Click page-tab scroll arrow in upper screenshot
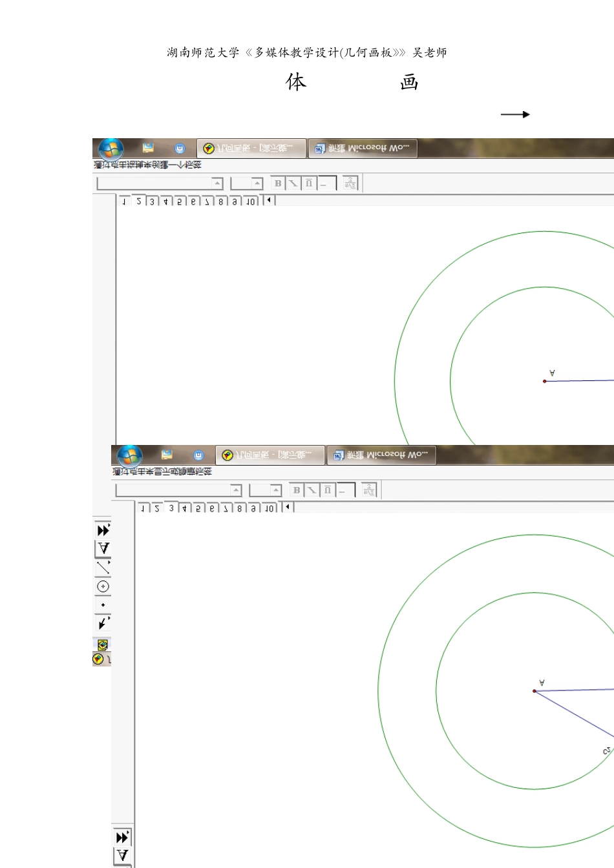The height and width of the screenshot is (868, 614). click(268, 201)
